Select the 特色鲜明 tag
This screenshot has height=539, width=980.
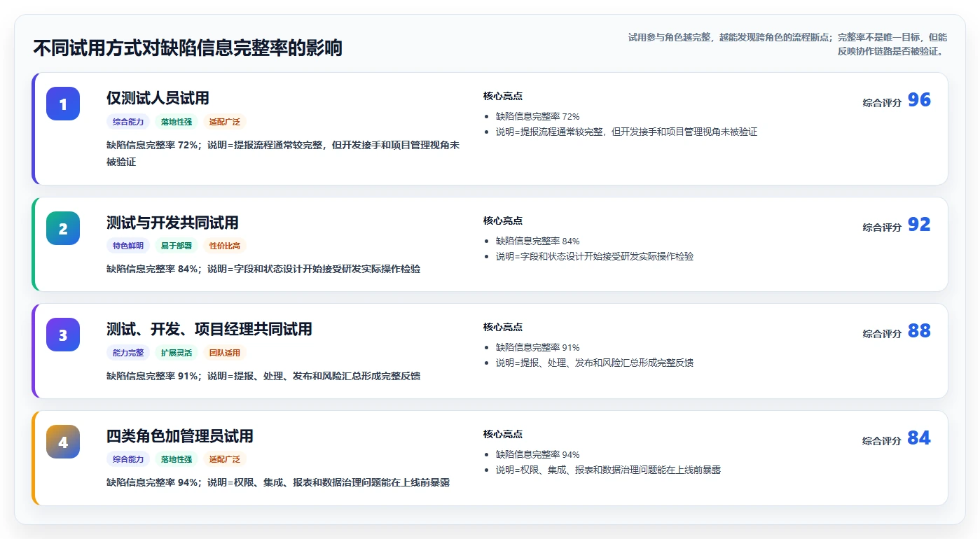coord(128,246)
